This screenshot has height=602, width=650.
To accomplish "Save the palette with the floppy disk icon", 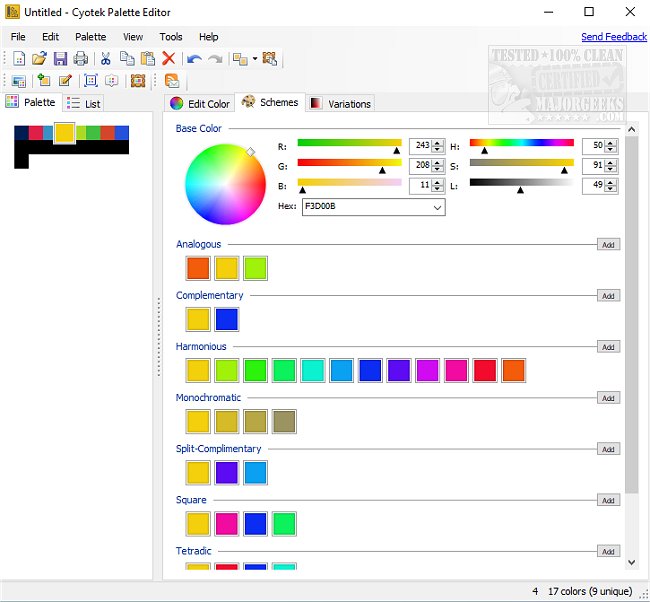I will coord(60,59).
